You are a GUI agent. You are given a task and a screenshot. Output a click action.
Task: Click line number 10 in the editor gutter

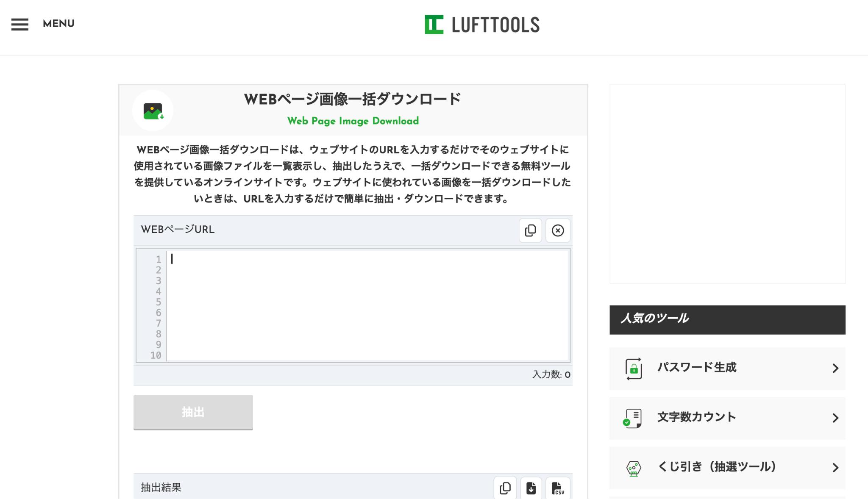156,355
